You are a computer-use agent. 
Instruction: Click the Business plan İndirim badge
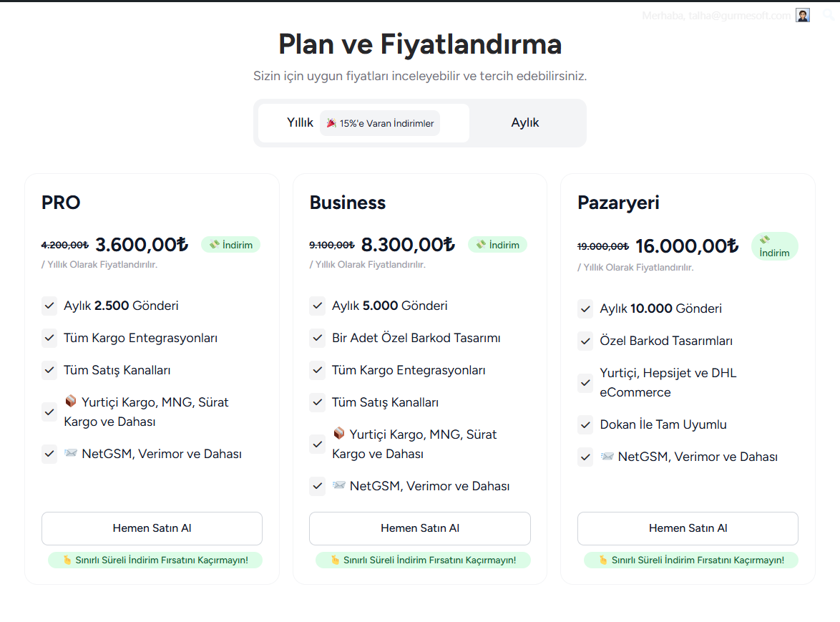click(497, 245)
